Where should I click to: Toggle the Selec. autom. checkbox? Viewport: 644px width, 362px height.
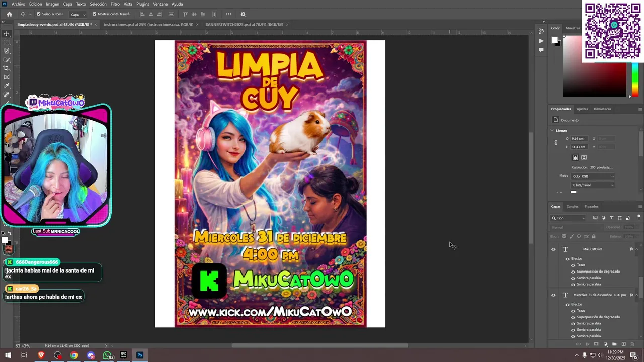(x=39, y=14)
